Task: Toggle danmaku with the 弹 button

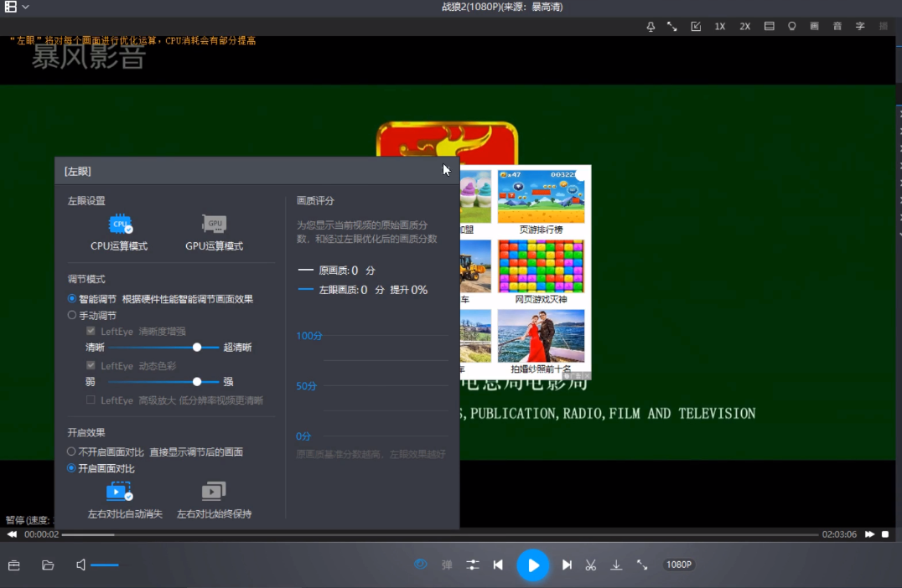Action: [447, 565]
